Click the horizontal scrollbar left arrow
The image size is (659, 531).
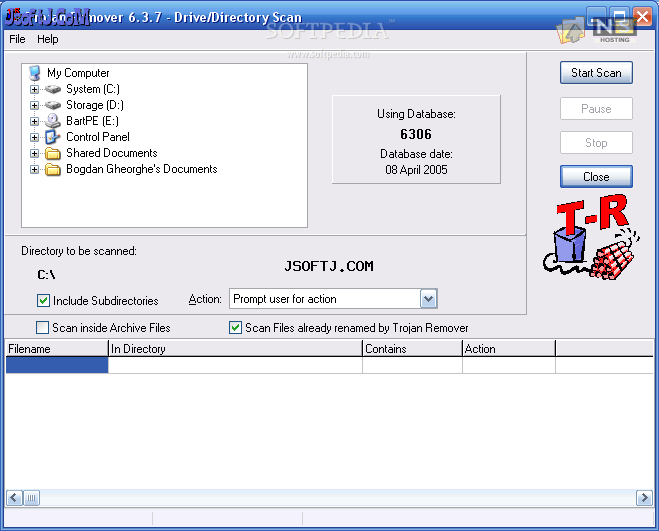click(14, 498)
